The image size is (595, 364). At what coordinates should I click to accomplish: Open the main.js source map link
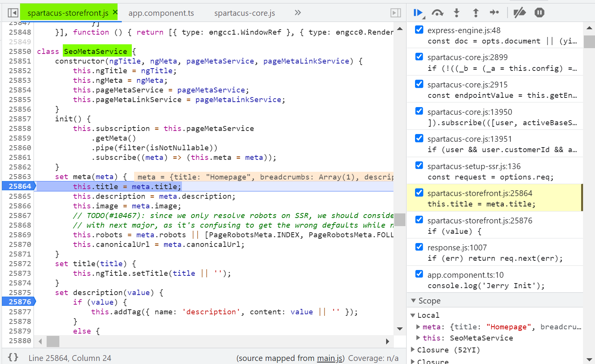point(329,358)
